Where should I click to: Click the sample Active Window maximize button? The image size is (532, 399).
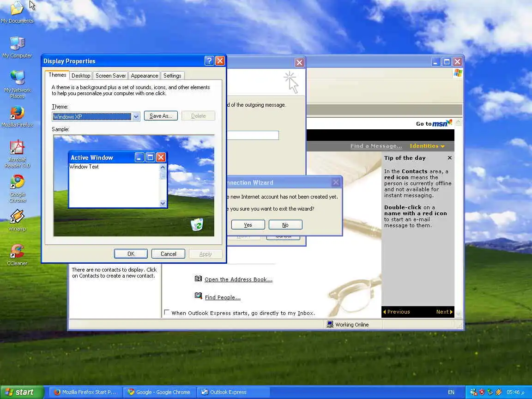tap(150, 157)
